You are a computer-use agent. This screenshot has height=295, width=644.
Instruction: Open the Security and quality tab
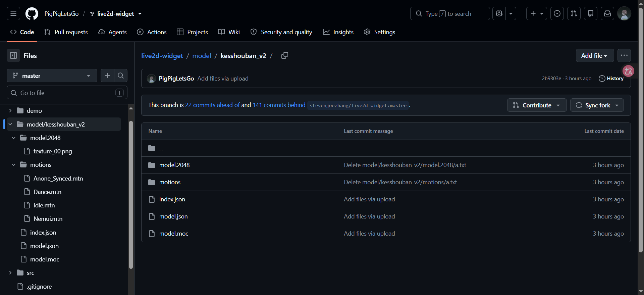(281, 32)
